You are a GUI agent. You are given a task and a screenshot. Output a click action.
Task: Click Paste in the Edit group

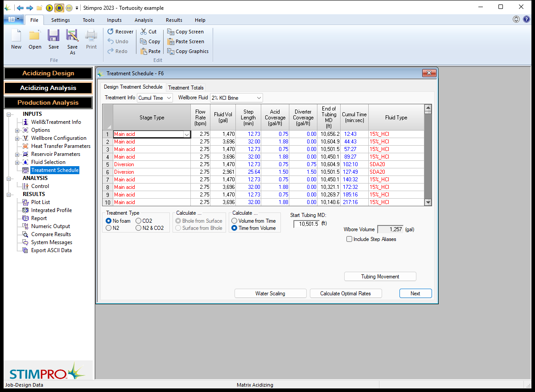click(x=151, y=51)
